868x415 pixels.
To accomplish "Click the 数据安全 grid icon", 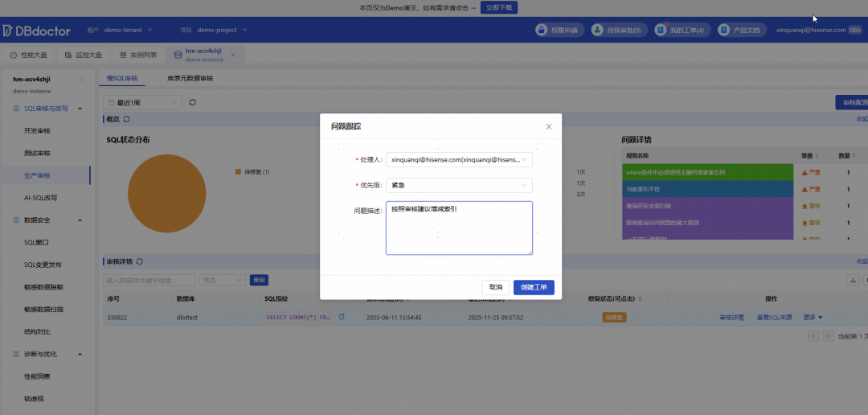I will click(16, 220).
